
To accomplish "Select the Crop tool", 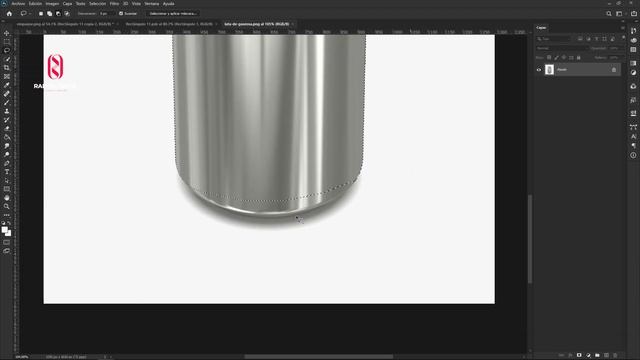I will coord(7,68).
